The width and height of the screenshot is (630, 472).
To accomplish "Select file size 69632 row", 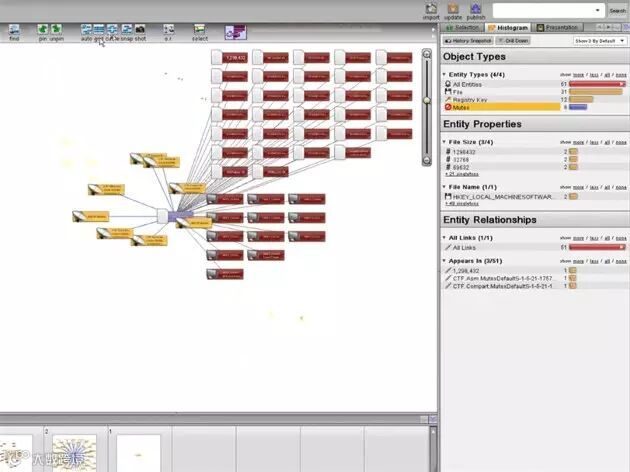I will [502, 167].
